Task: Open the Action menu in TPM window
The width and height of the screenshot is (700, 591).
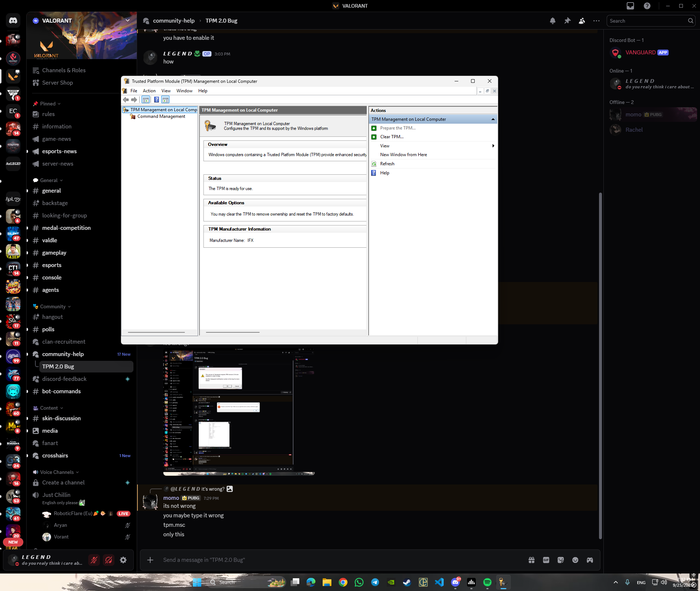Action: [149, 91]
